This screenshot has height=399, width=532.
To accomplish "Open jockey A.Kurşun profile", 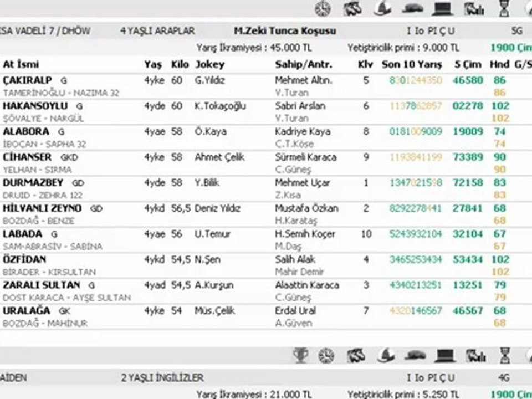I will click(214, 286).
